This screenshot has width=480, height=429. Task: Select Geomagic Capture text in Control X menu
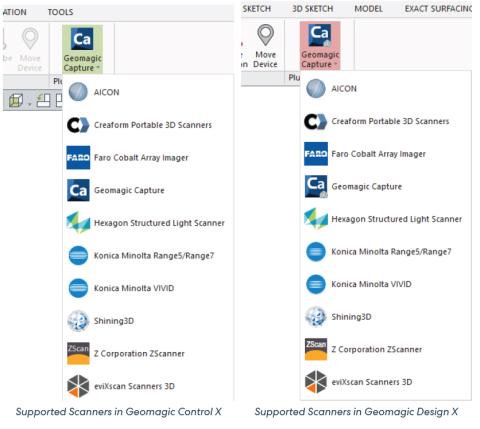(x=129, y=190)
